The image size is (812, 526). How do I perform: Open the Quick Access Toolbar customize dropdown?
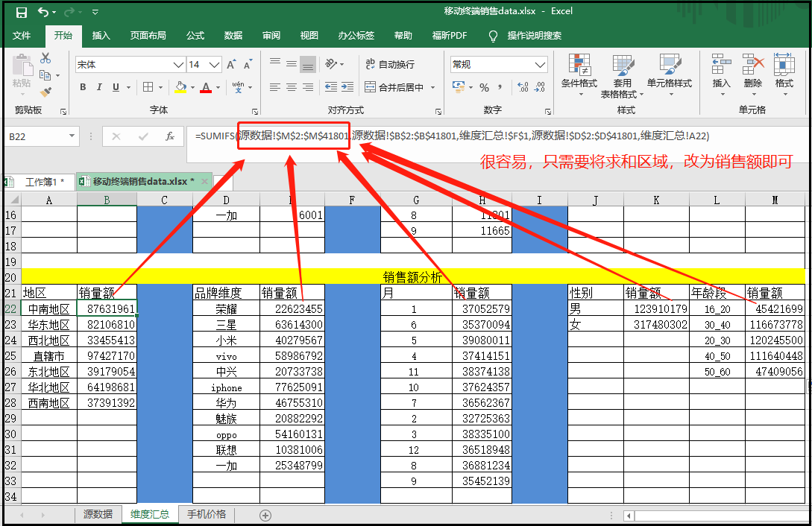[x=95, y=12]
